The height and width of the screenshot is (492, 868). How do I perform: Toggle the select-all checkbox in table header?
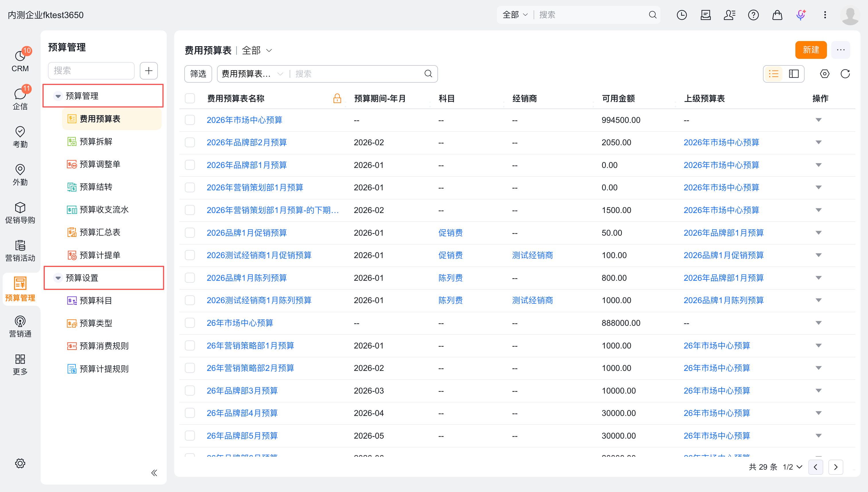(190, 98)
